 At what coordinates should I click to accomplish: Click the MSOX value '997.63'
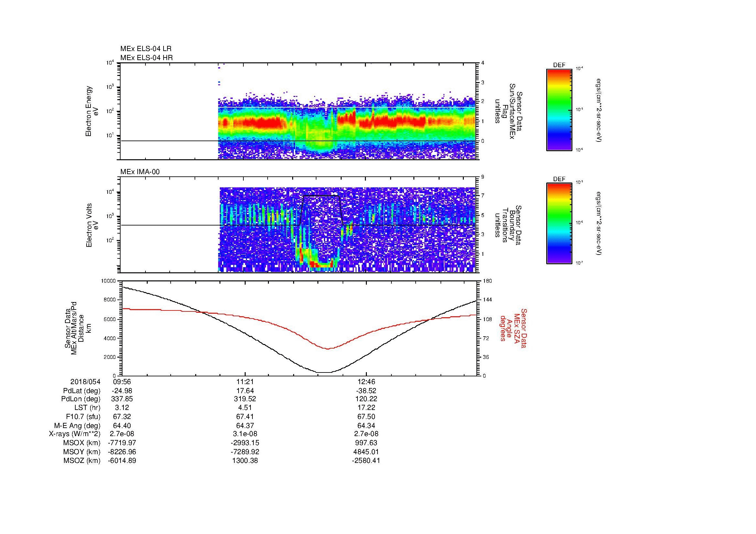pos(367,443)
